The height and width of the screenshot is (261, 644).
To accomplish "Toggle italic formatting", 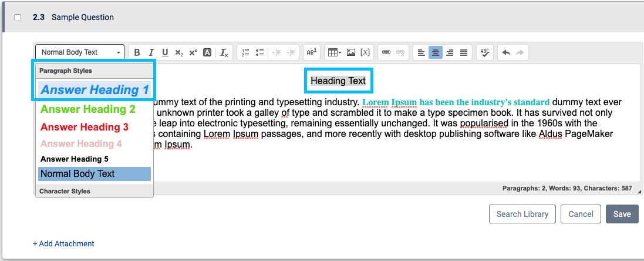I will pos(151,52).
